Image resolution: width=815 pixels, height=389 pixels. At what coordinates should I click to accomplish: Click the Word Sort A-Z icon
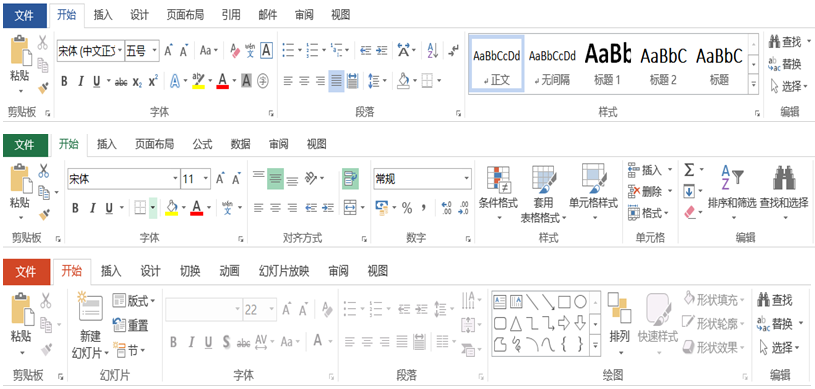[x=433, y=50]
